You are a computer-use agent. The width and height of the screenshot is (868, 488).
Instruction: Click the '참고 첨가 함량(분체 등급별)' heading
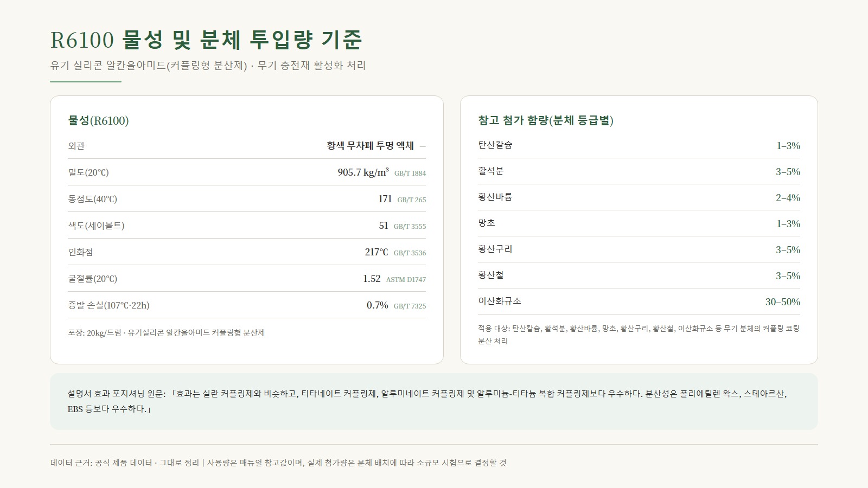point(546,120)
